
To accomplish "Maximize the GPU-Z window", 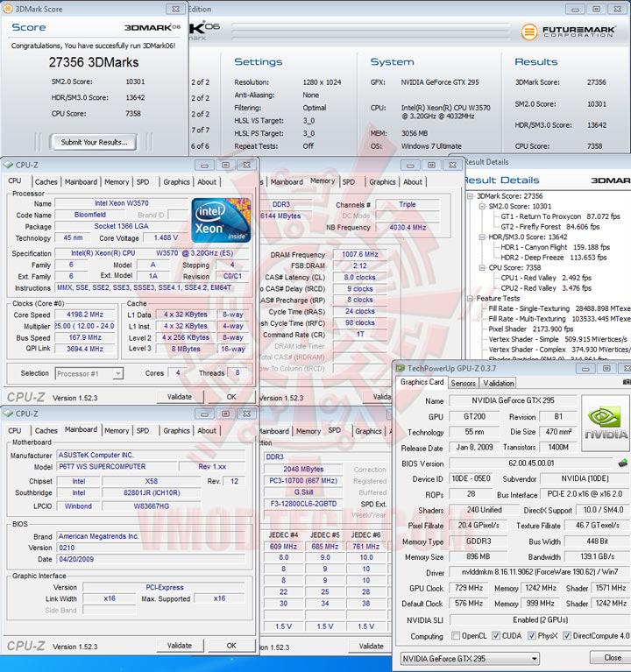I will tap(606, 368).
